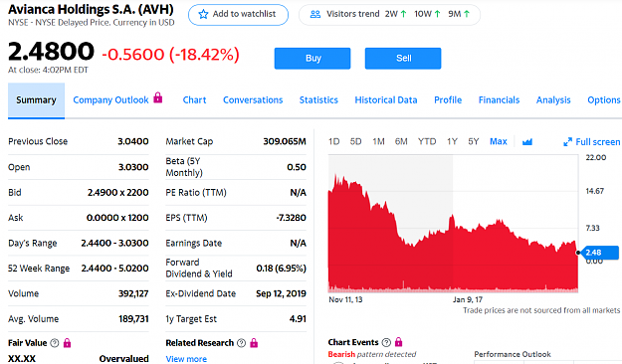Image resolution: width=622 pixels, height=364 pixels.
Task: Open the Conversations tab
Action: pyautogui.click(x=253, y=99)
